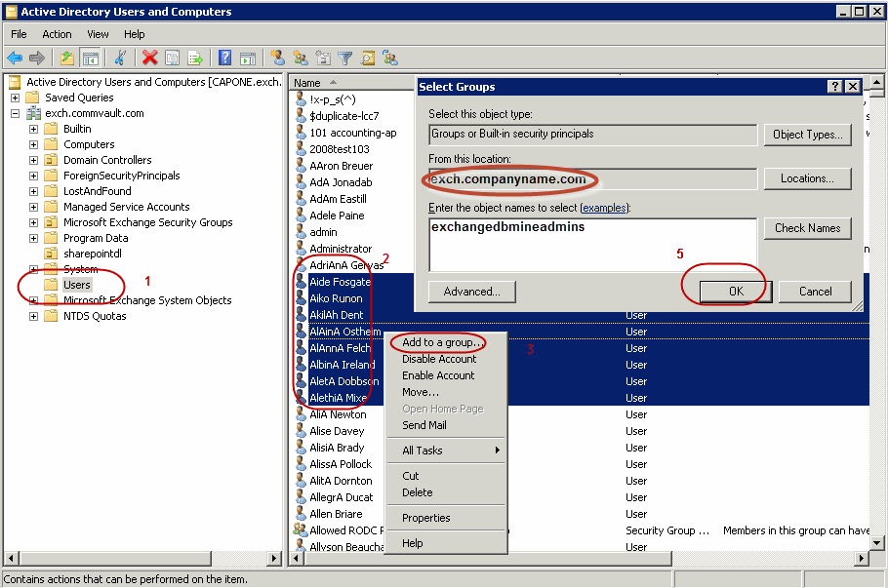Click the Find Objects toolbar icon

pos(366,58)
